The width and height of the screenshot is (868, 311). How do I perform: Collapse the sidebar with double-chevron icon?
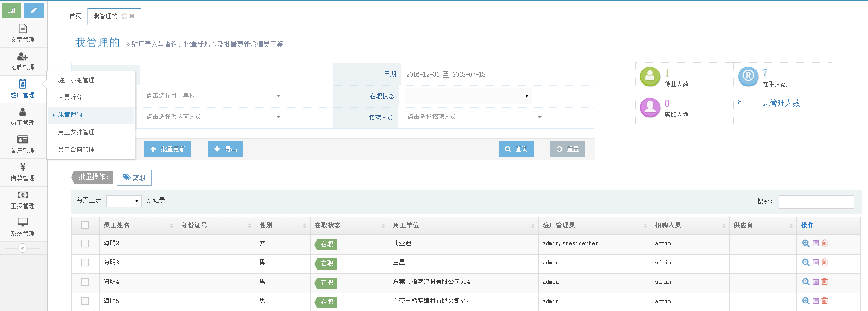[23, 248]
